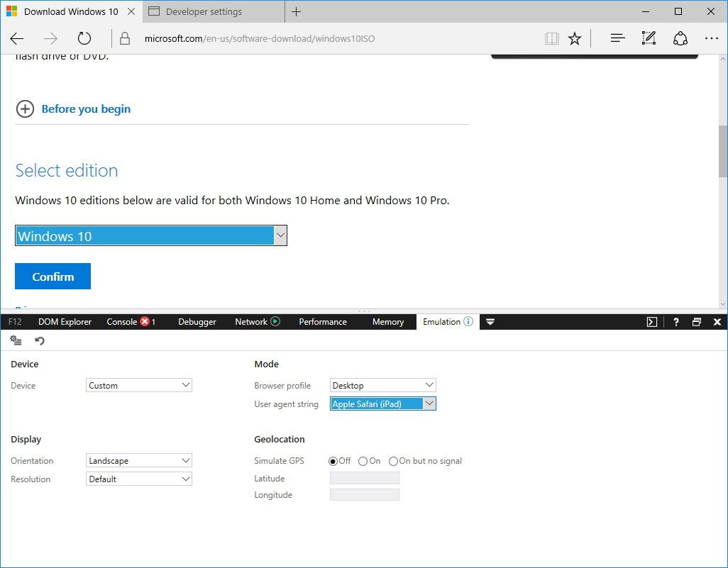728x568 pixels.
Task: Select On but no signal radio button
Action: point(393,461)
